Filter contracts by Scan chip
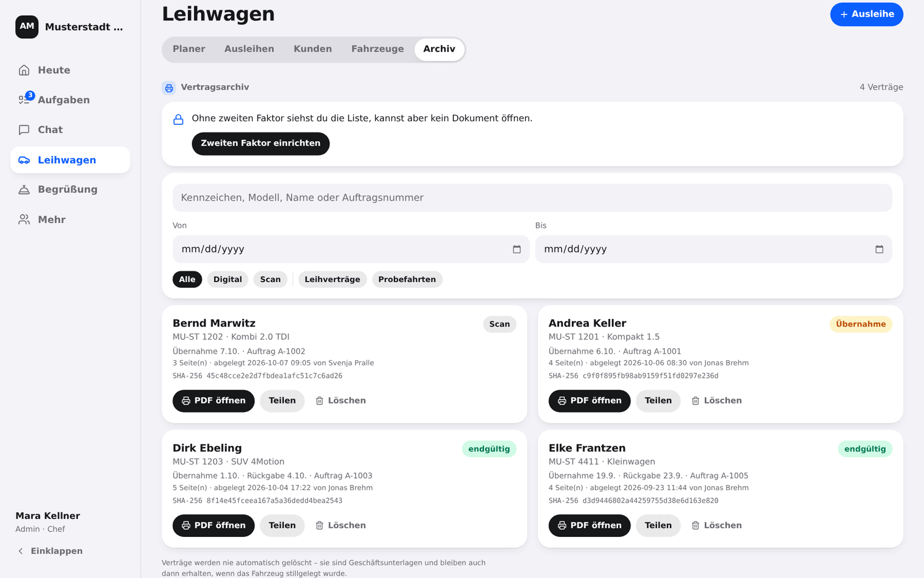 270,279
